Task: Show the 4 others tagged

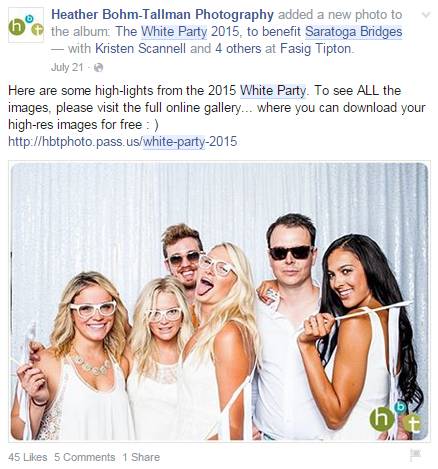Action: [x=238, y=49]
